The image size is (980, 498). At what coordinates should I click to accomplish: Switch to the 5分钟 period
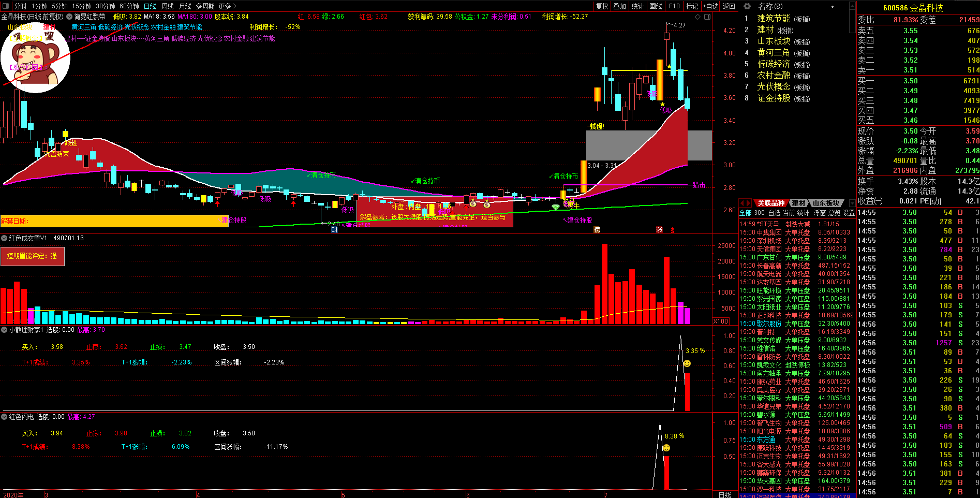click(x=60, y=6)
